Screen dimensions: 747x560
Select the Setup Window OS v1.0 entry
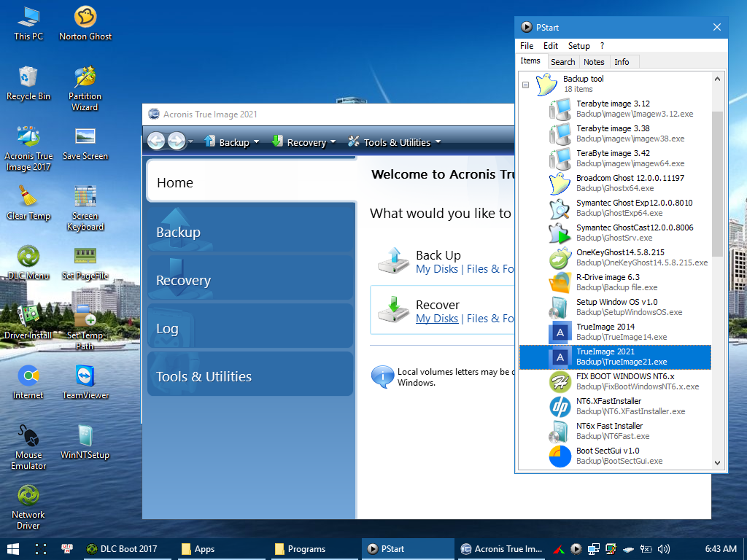pyautogui.click(x=615, y=307)
